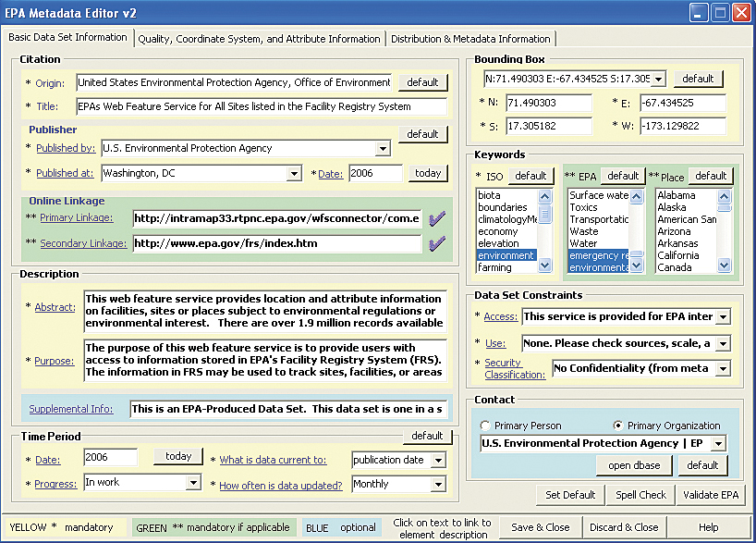The image size is (756, 543).
Task: Open the What is data current to dropdown
Action: point(438,460)
